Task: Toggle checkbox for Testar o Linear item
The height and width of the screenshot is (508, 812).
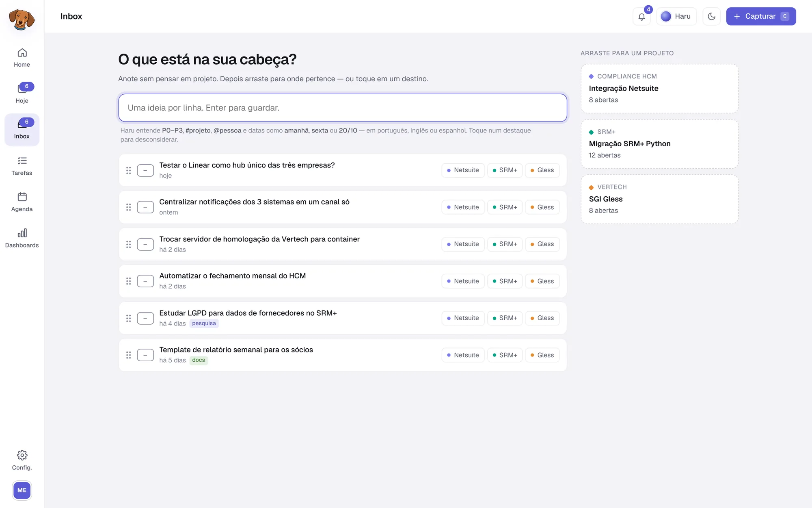Action: (x=145, y=170)
